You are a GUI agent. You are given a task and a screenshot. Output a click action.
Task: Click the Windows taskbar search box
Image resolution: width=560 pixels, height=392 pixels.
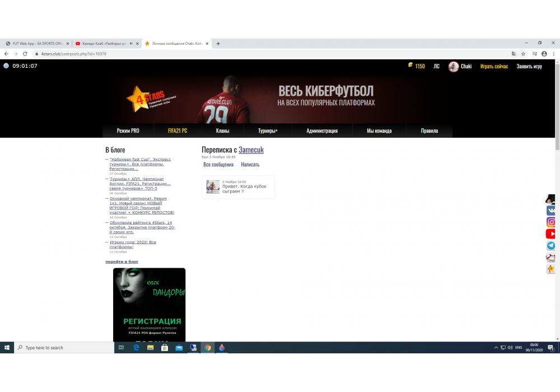[64, 348]
